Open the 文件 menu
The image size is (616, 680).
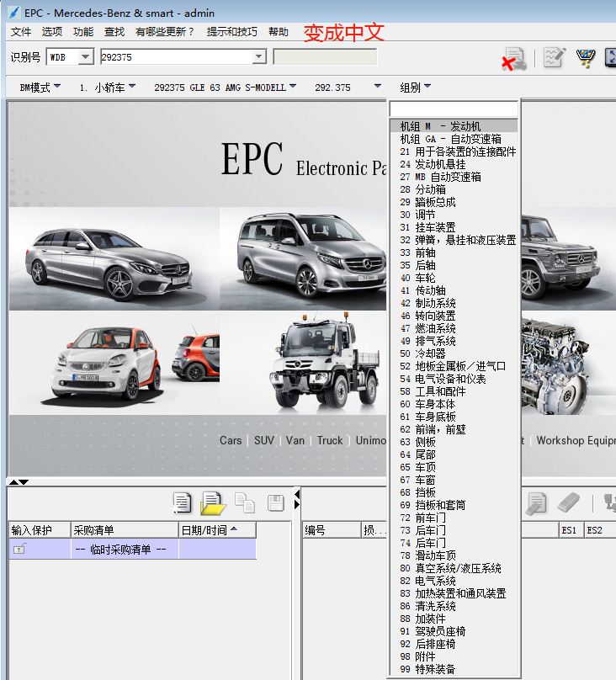pos(21,32)
